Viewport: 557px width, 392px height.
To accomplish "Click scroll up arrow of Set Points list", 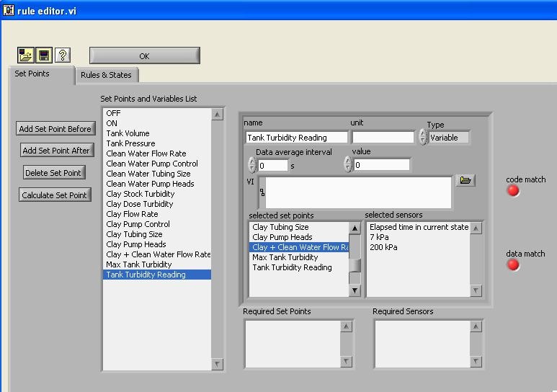I will tap(217, 115).
